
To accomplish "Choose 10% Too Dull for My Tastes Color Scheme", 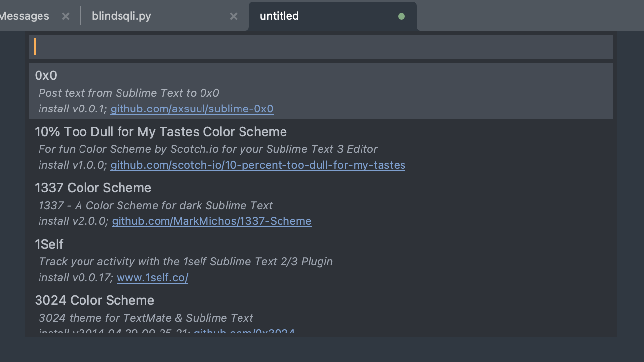I will point(161,132).
